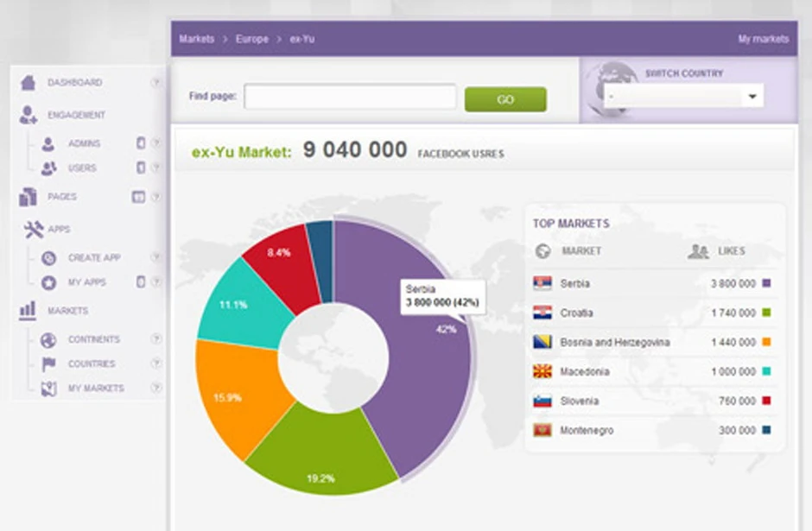Viewport: 812px width, 531px height.
Task: Open the My Markets map icon
Action: point(48,389)
